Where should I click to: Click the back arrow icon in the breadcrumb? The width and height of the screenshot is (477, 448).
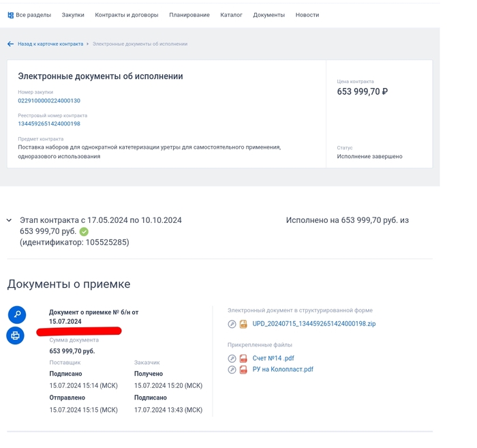(x=10, y=44)
